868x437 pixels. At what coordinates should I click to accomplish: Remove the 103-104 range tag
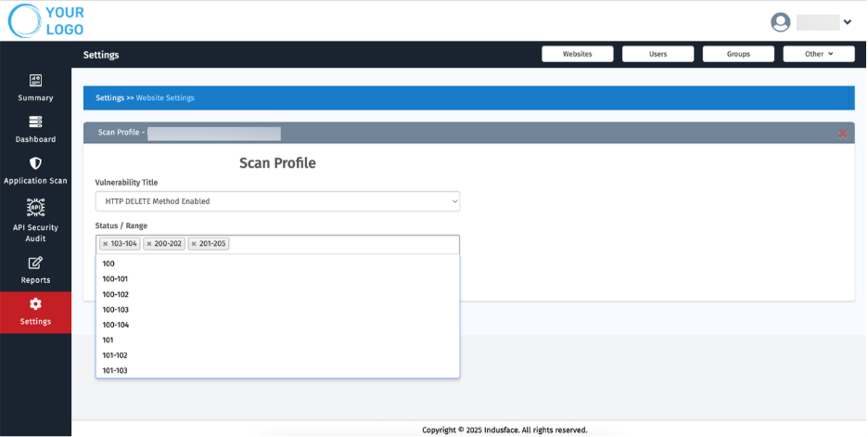(x=105, y=244)
